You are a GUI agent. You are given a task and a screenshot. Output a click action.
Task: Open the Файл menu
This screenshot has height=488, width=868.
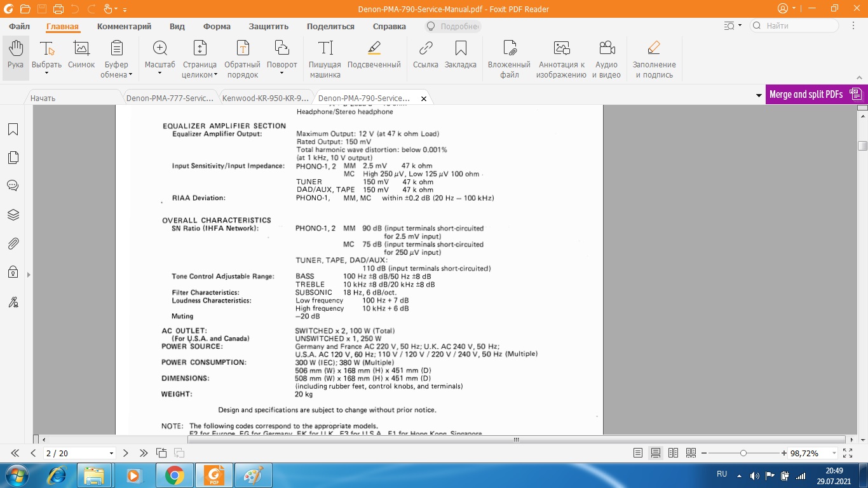pyautogui.click(x=20, y=27)
